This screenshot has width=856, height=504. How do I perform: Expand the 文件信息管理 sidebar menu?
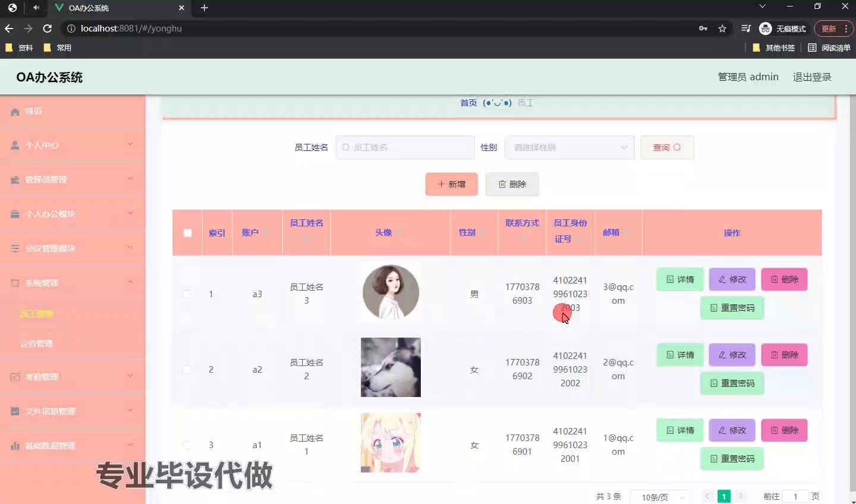coord(73,411)
